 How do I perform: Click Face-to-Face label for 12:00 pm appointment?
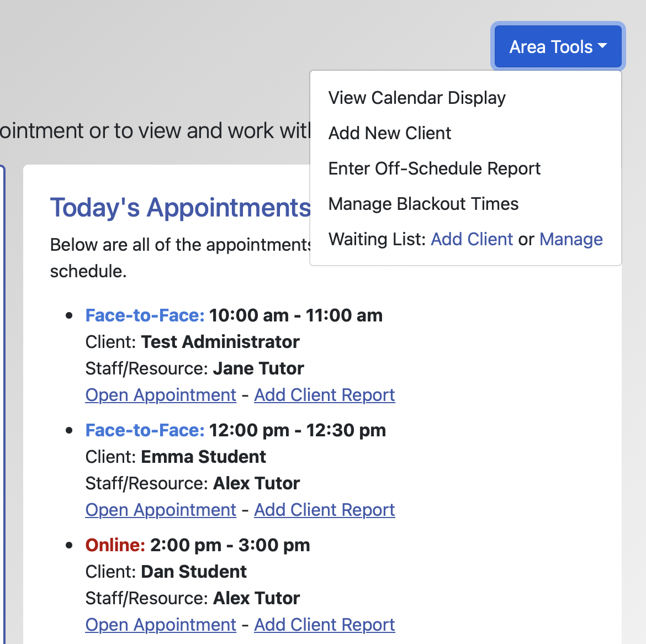pyautogui.click(x=145, y=430)
